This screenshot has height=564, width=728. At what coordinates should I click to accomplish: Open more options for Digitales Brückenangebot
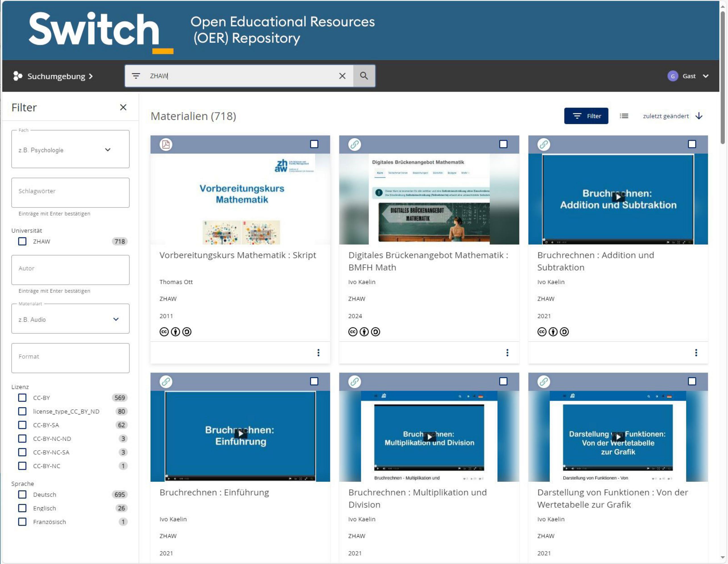coord(507,353)
